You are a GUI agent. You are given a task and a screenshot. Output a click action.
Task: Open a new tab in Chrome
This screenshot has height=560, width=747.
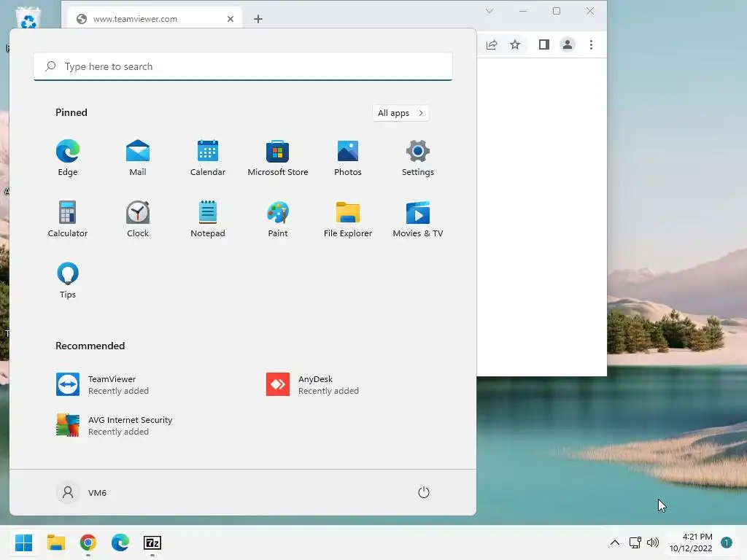(x=258, y=19)
